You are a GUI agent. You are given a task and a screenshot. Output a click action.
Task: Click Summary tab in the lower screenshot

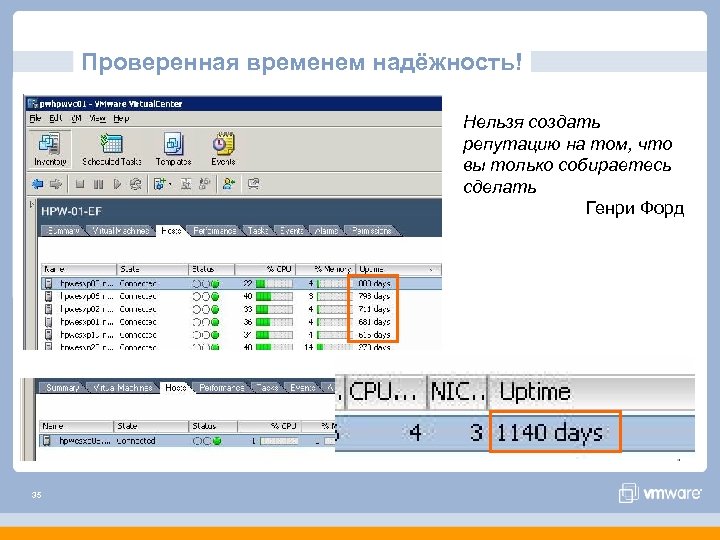(62, 388)
